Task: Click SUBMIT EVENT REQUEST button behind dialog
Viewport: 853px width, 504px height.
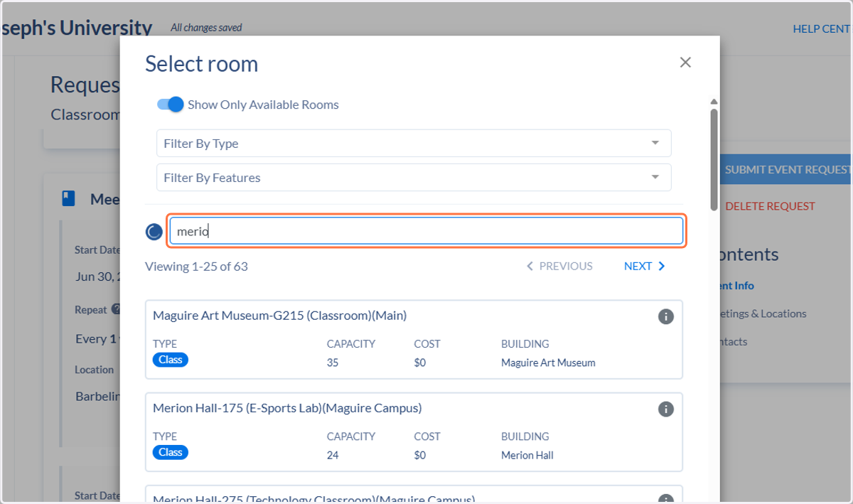Action: pyautogui.click(x=785, y=170)
